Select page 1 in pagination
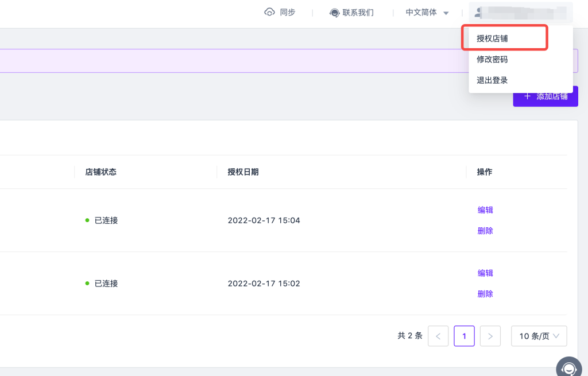The height and width of the screenshot is (376, 588). 464,336
